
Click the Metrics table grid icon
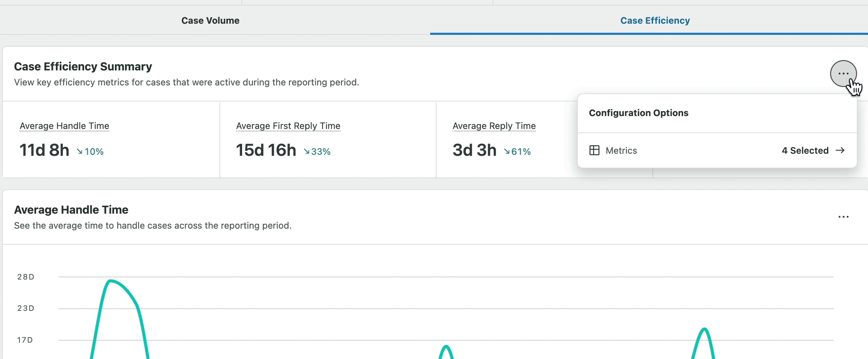pos(594,150)
